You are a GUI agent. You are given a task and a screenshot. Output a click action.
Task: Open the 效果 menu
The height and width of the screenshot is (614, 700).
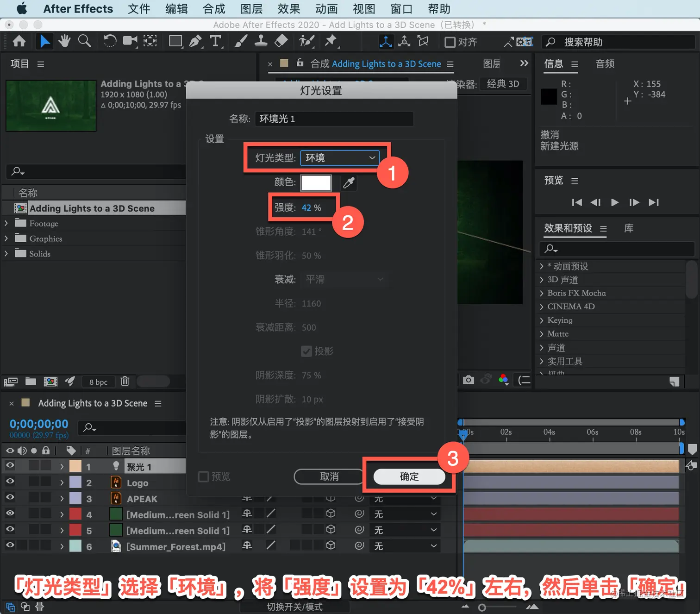(289, 9)
